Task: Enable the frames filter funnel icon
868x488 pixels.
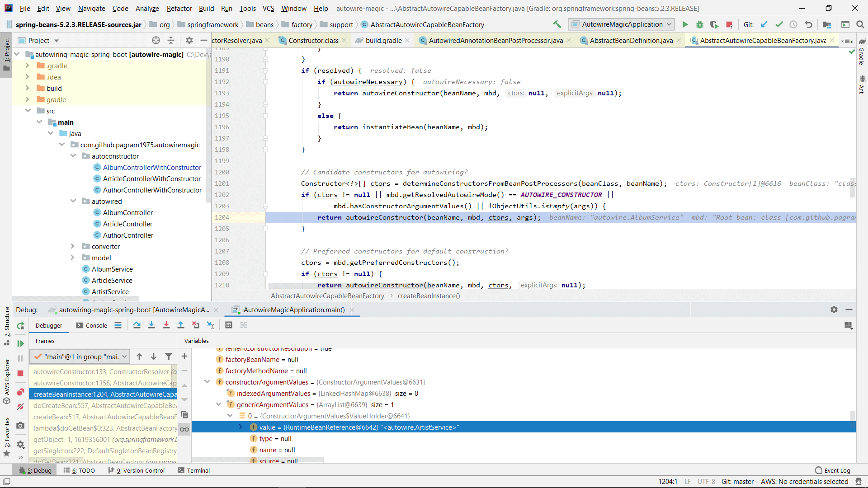Action: [168, 357]
